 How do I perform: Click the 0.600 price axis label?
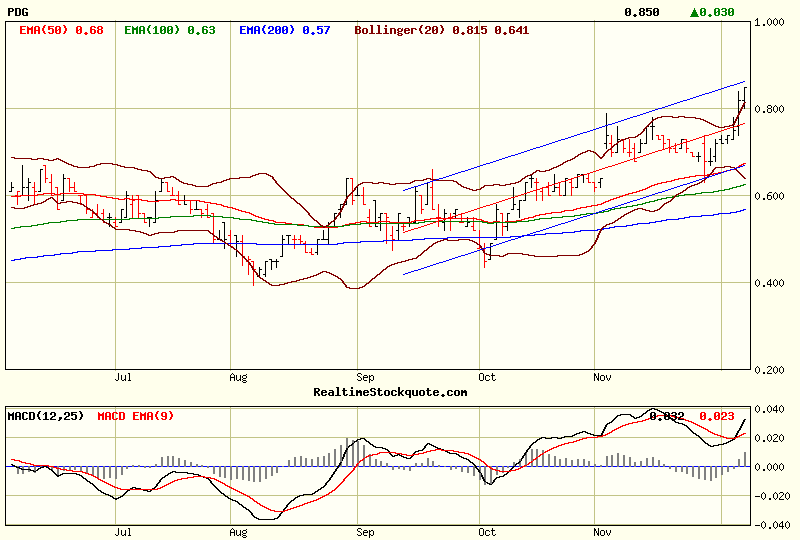(769, 196)
